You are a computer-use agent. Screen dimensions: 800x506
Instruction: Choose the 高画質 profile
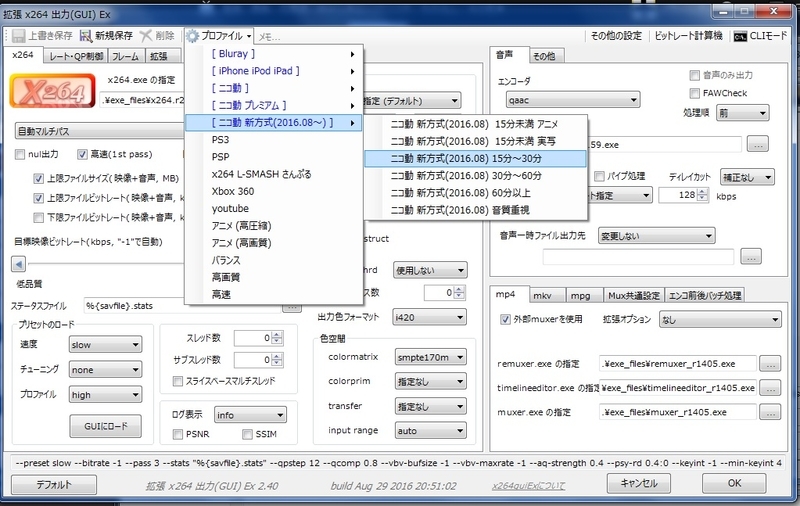(x=273, y=277)
